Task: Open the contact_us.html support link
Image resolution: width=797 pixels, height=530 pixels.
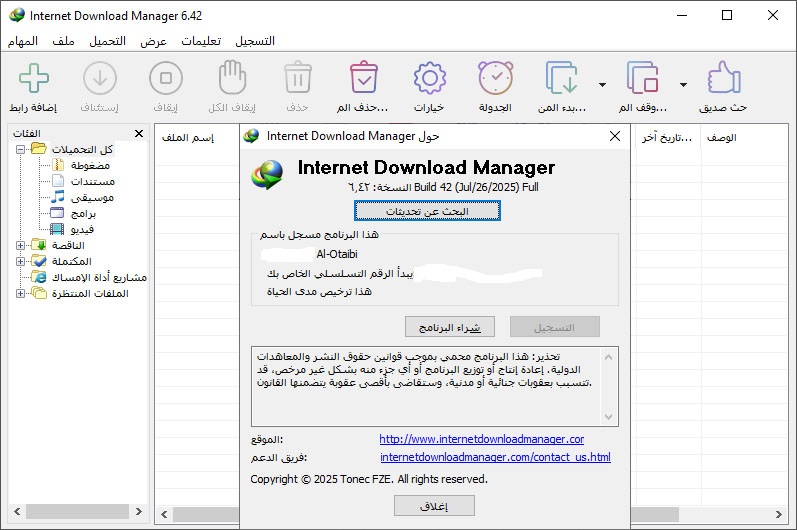Action: pos(496,457)
